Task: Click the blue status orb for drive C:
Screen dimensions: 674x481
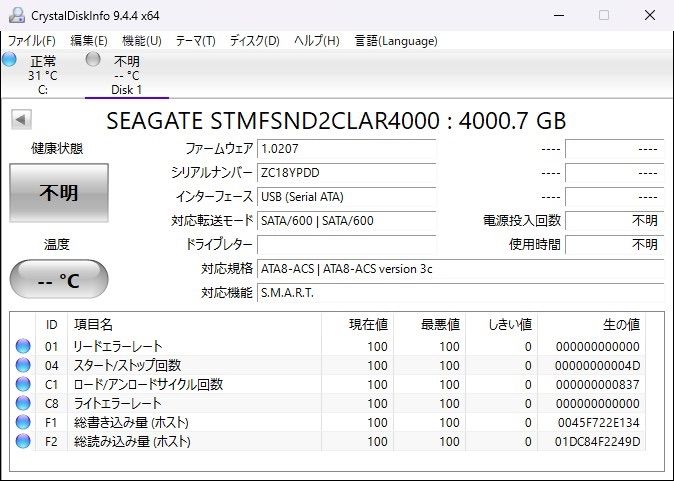Action: [x=10, y=60]
